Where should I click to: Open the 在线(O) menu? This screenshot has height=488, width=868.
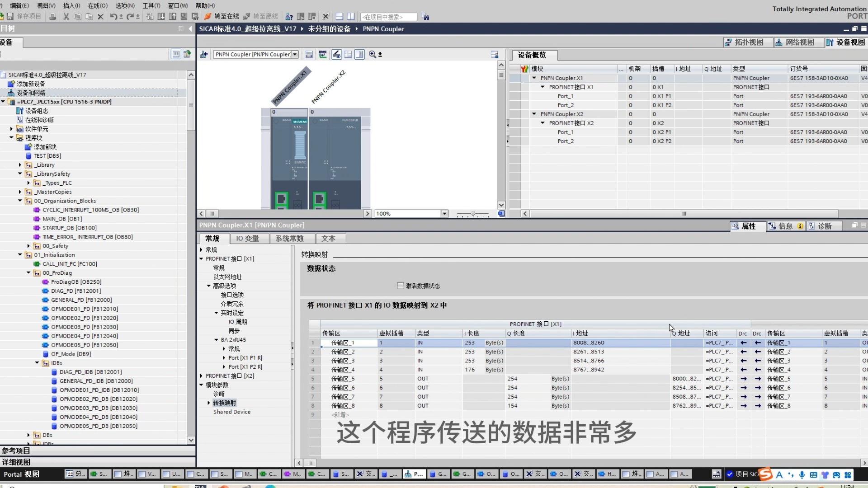click(x=98, y=5)
